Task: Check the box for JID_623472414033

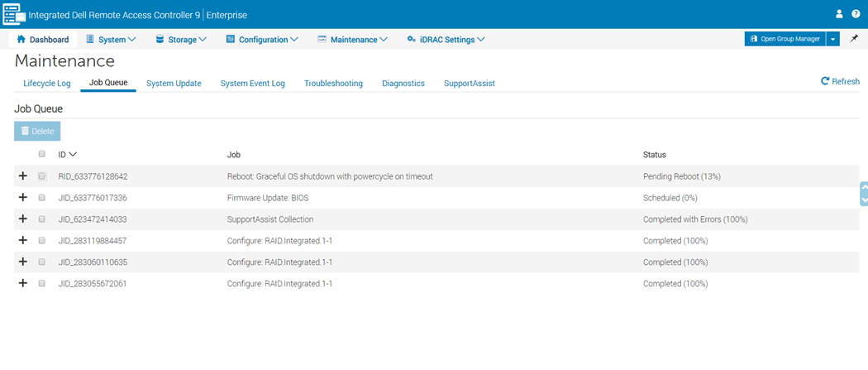Action: tap(41, 219)
